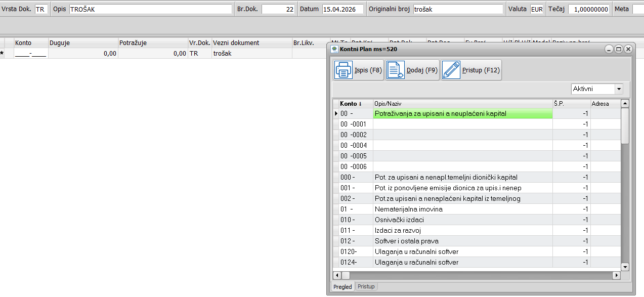
Task: Click the horizontal scrollbar right arrow
Action: tap(616, 275)
